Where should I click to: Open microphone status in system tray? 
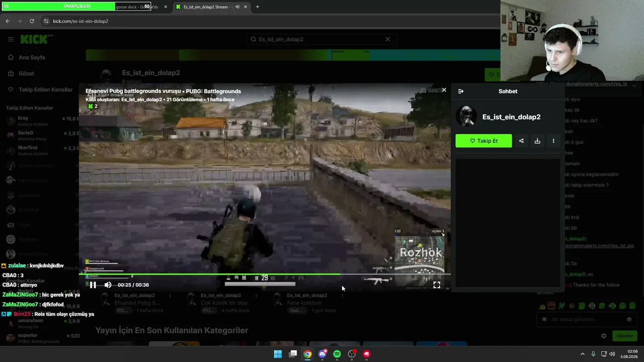pos(593,354)
